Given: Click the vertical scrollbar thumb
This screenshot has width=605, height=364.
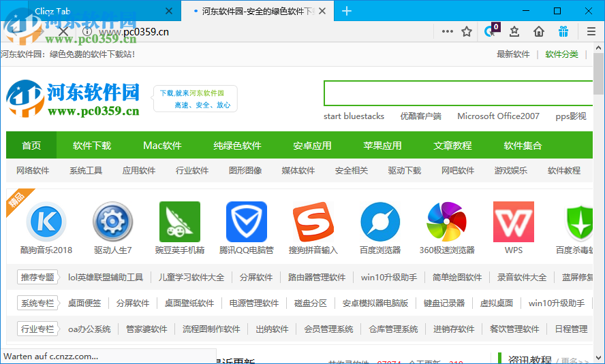Looking at the screenshot, I should (x=598, y=73).
